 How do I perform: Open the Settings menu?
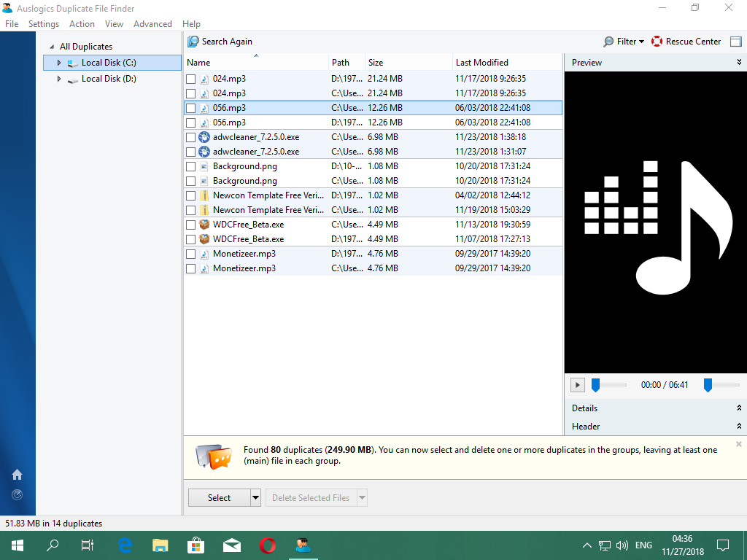coord(44,24)
